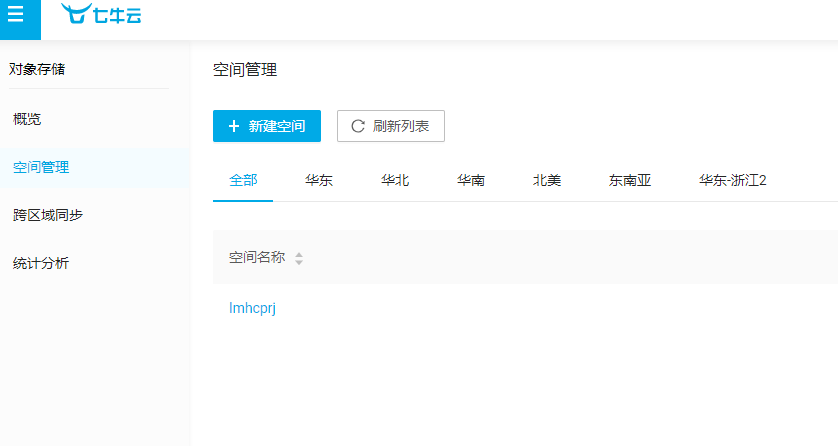Image resolution: width=838 pixels, height=446 pixels.
Task: Click the 对象存储 sidebar heading
Action: pos(37,69)
